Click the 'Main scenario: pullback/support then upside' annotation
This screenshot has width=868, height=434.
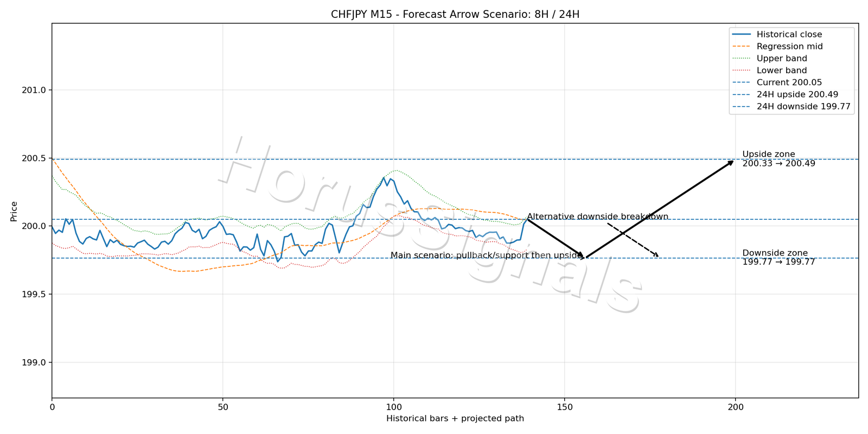(487, 256)
